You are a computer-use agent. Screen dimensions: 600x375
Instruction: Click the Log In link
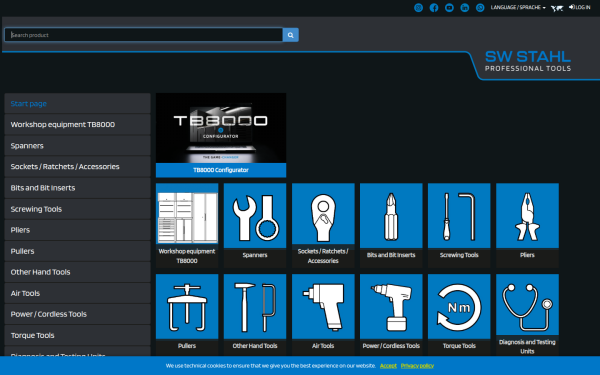579,7
